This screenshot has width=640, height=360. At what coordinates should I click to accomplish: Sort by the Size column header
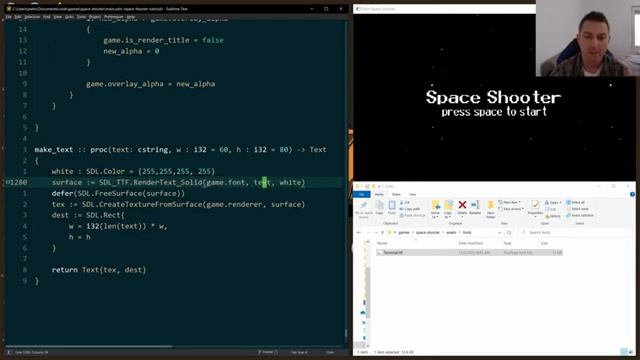pos(544,243)
